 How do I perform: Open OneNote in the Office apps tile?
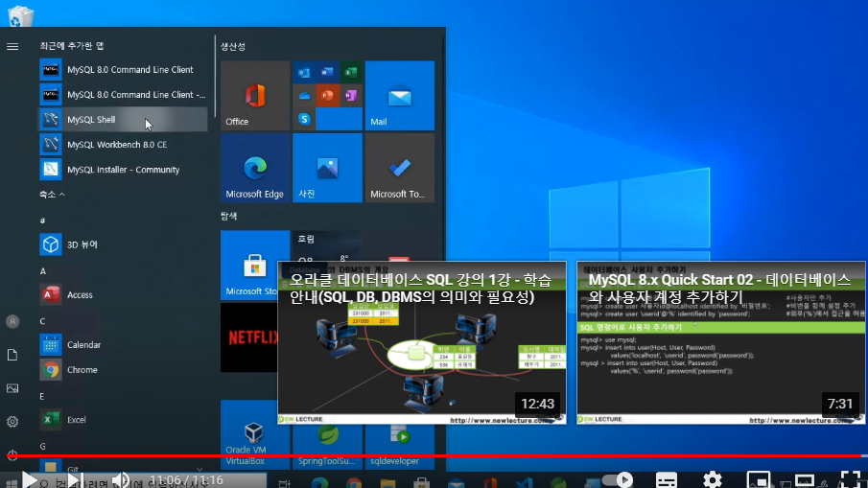click(350, 96)
